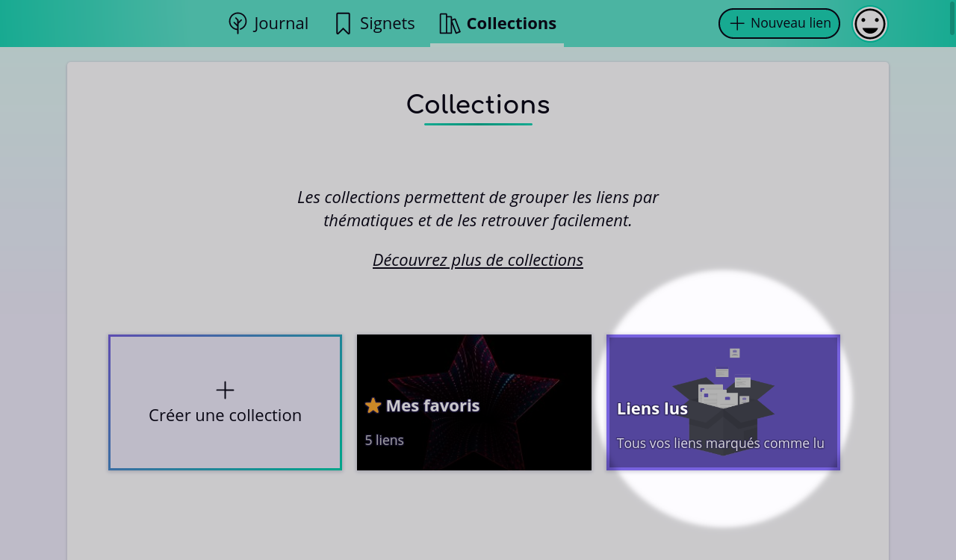Open the Mes favoris collection
The image size is (956, 560).
click(x=474, y=402)
